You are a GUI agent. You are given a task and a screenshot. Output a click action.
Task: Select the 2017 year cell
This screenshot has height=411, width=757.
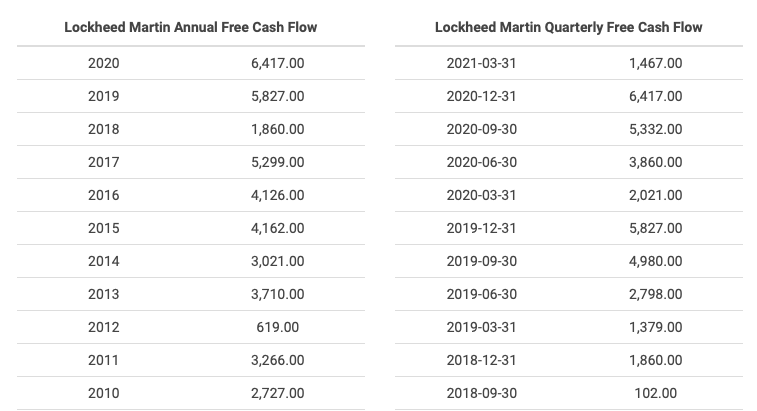pos(103,162)
